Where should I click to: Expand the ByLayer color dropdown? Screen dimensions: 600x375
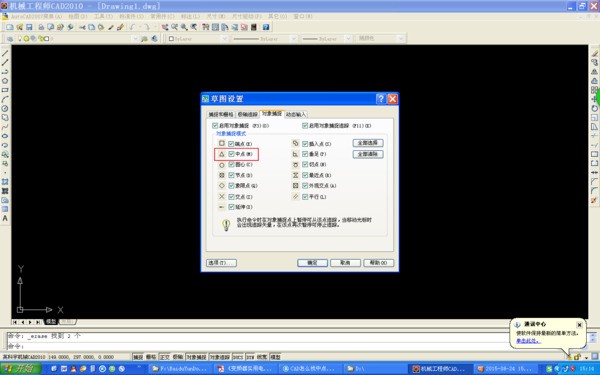point(197,39)
